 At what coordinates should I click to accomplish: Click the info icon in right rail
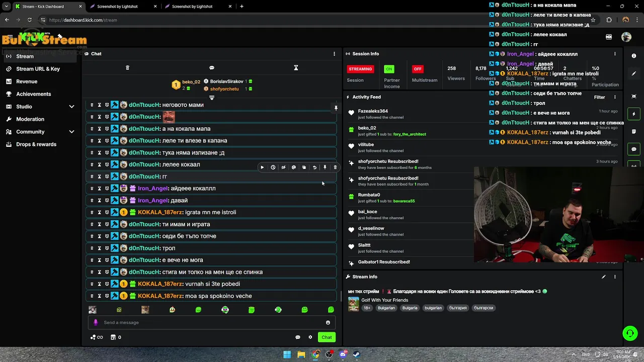634,56
